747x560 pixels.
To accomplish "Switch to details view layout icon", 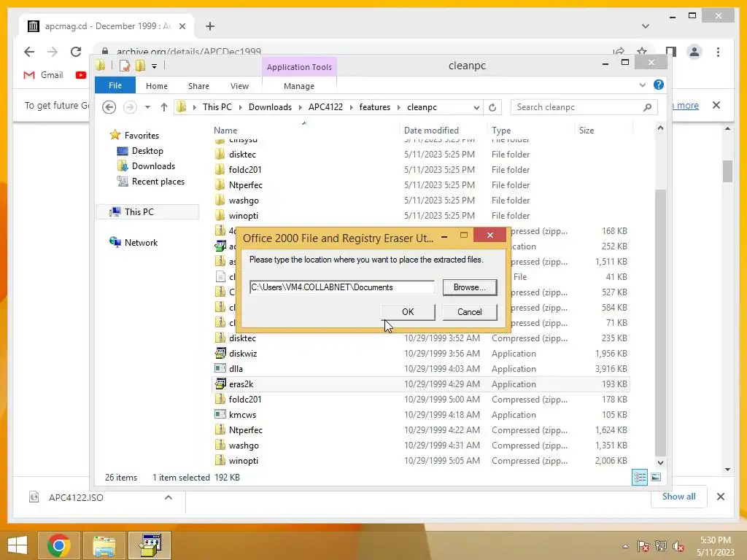I will coord(639,477).
